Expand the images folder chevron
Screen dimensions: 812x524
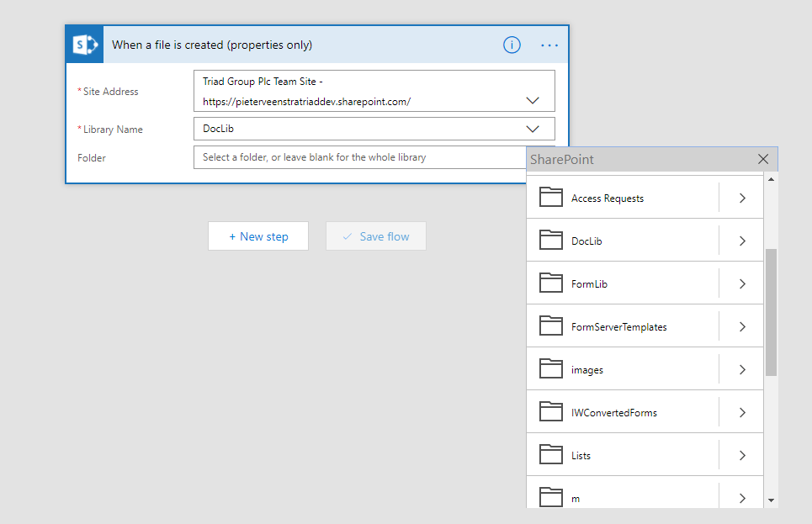coord(742,370)
